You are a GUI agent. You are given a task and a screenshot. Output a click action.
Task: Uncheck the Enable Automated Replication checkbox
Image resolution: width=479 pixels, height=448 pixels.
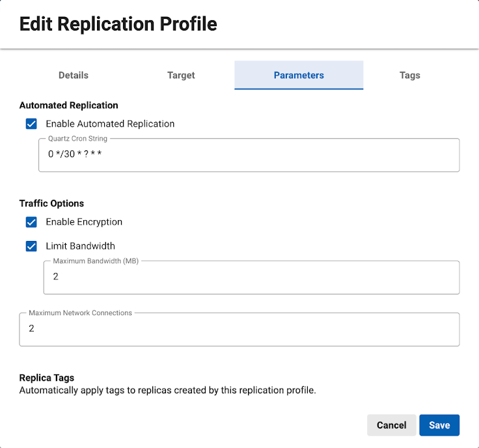point(31,124)
